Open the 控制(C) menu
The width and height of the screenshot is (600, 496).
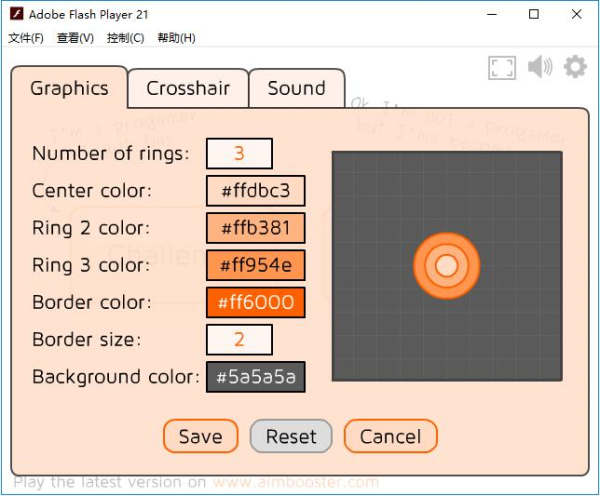[125, 38]
